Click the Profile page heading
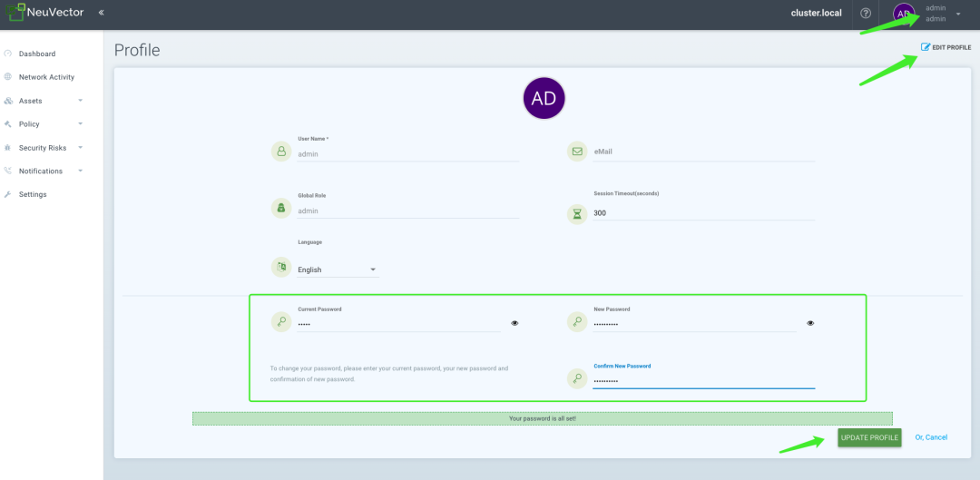Viewport: 980px width, 480px height. click(x=137, y=50)
